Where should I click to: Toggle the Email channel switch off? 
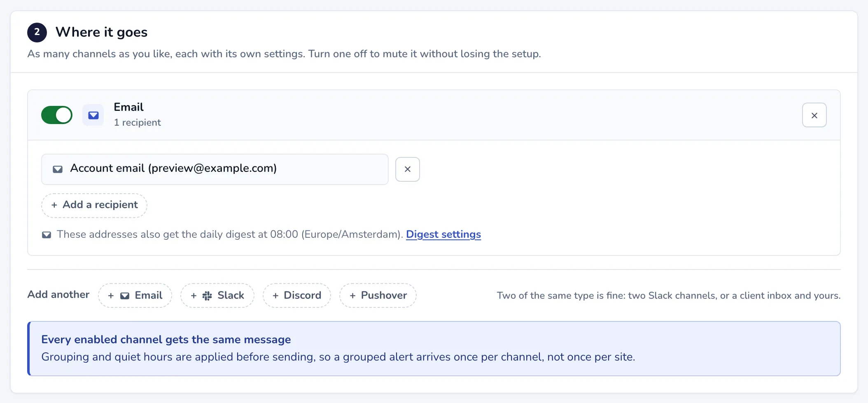pyautogui.click(x=57, y=115)
